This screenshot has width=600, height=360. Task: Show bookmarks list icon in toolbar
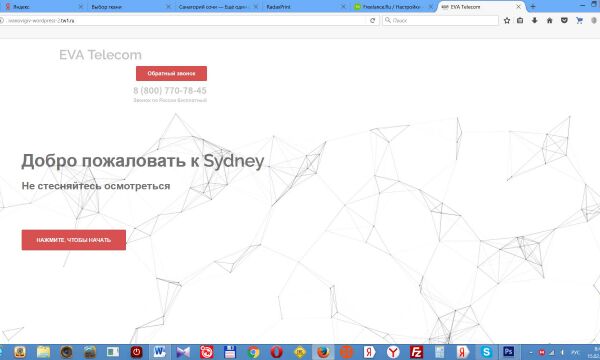(x=520, y=21)
